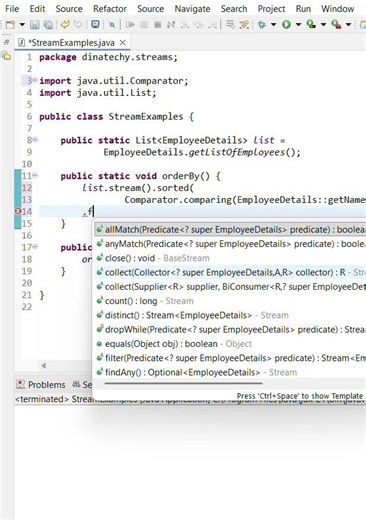Select filter(Predicate) completion proposal
The height and width of the screenshot is (520, 366).
tap(230, 358)
